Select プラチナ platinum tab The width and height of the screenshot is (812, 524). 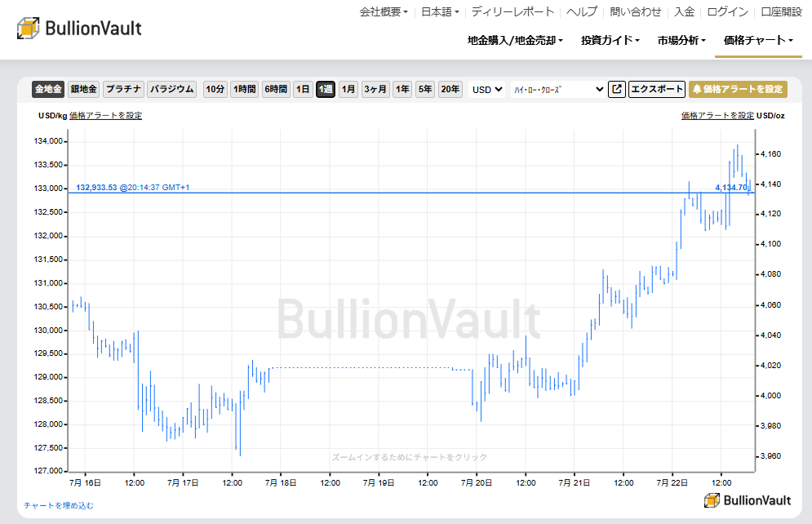tap(123, 89)
